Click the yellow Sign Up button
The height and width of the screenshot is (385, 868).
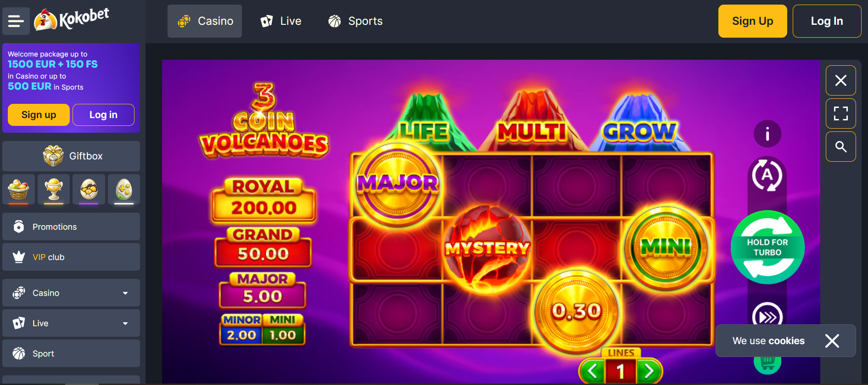pos(752,21)
